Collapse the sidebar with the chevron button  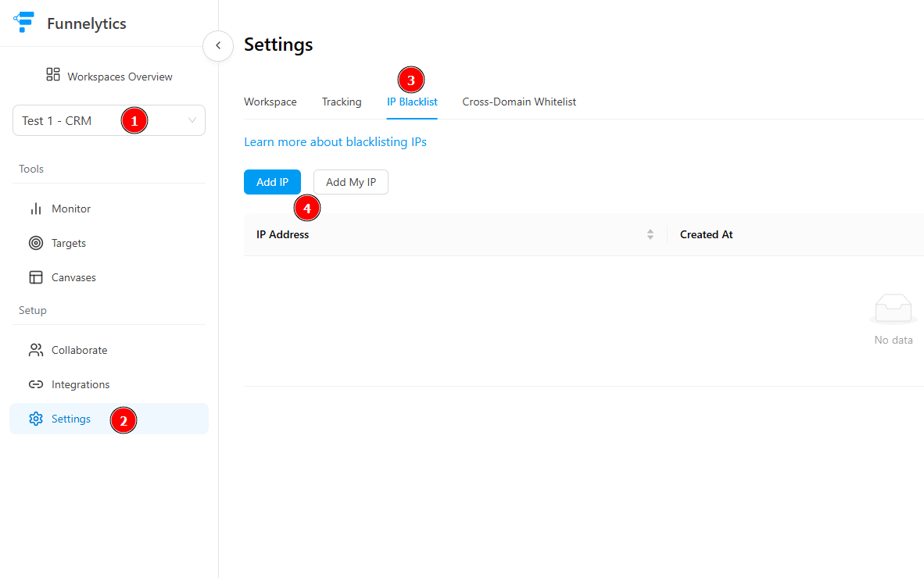(218, 45)
